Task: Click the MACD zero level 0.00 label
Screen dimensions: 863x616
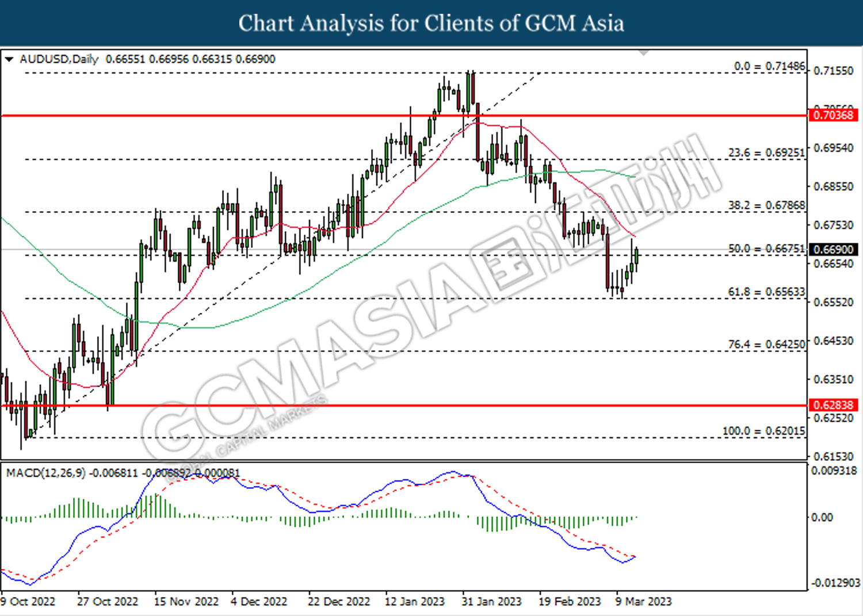Action: click(822, 517)
